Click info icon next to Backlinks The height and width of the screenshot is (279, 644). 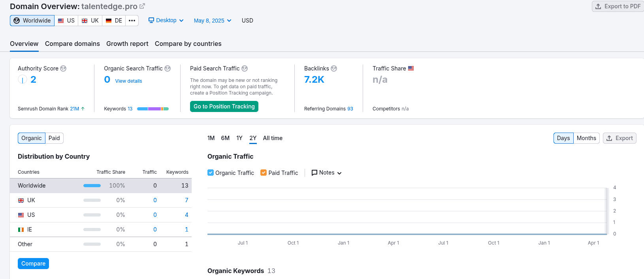(x=334, y=68)
